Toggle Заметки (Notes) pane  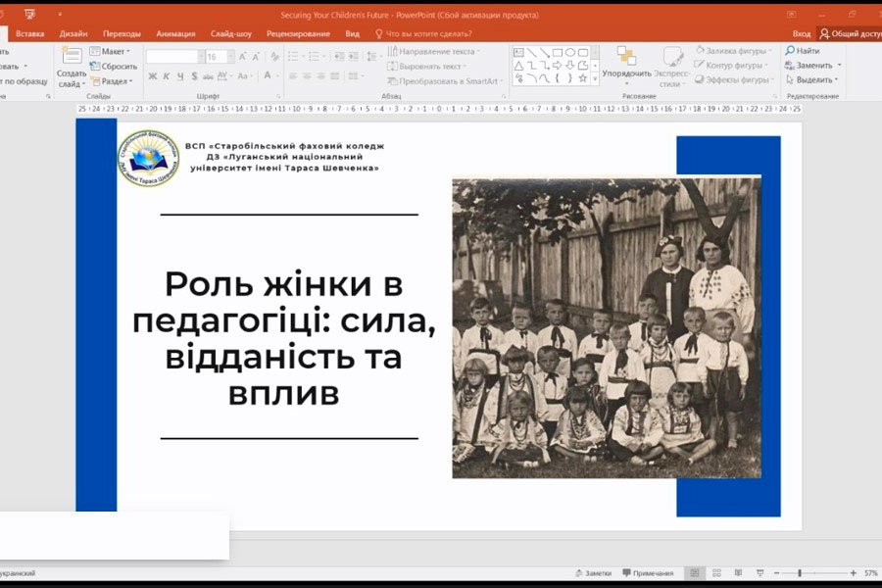tap(593, 573)
